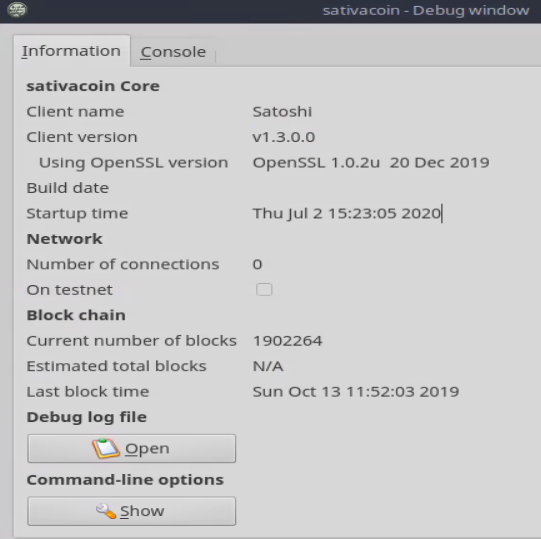Click the Startup time value field

pyautogui.click(x=347, y=213)
